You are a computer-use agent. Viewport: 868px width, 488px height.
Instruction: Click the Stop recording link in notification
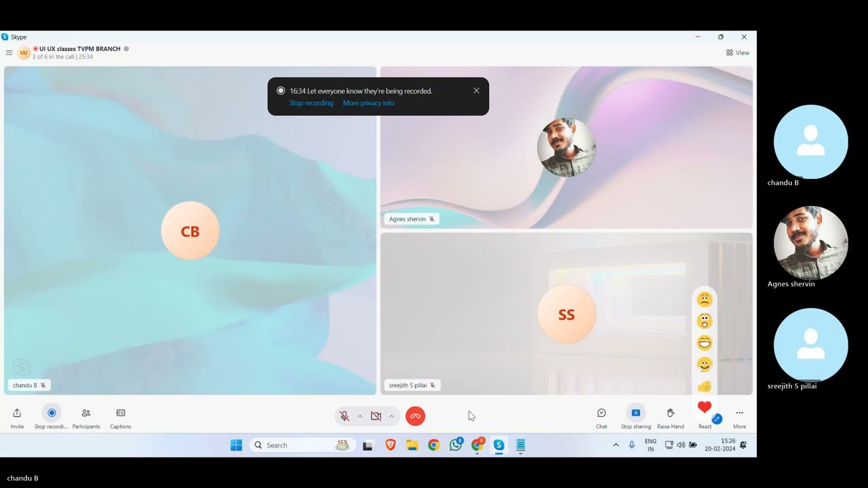[x=311, y=103]
